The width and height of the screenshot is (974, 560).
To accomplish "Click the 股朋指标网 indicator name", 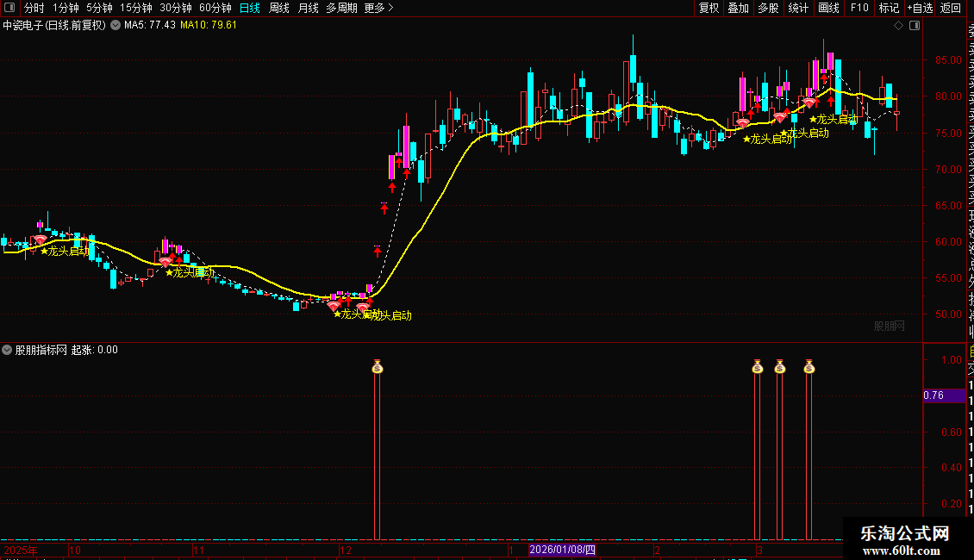I will 41,350.
